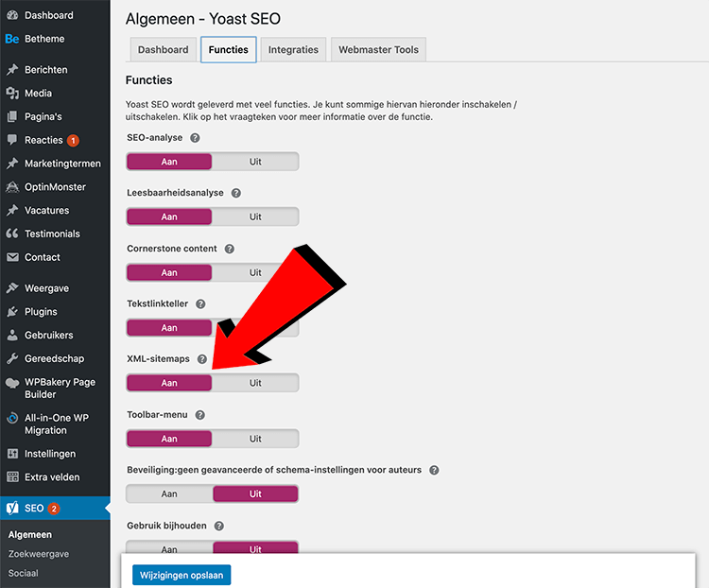Open Zoekweergave in SEO submenu
709x588 pixels.
39,554
